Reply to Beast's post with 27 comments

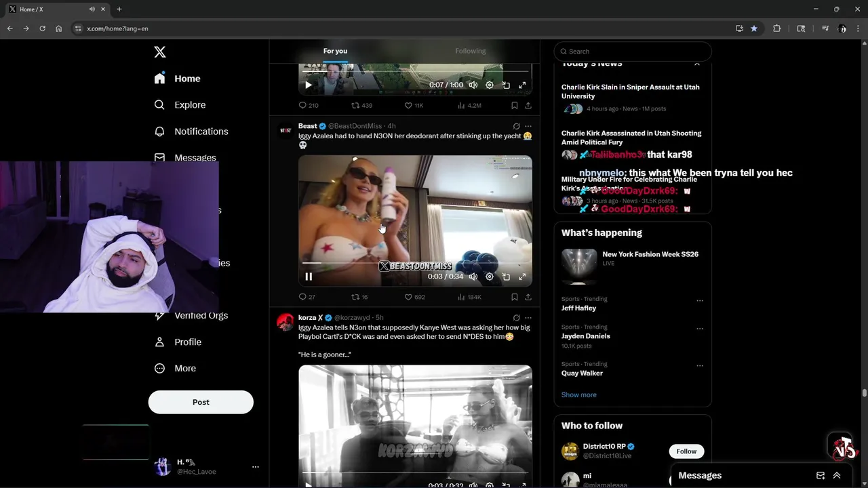(x=307, y=297)
